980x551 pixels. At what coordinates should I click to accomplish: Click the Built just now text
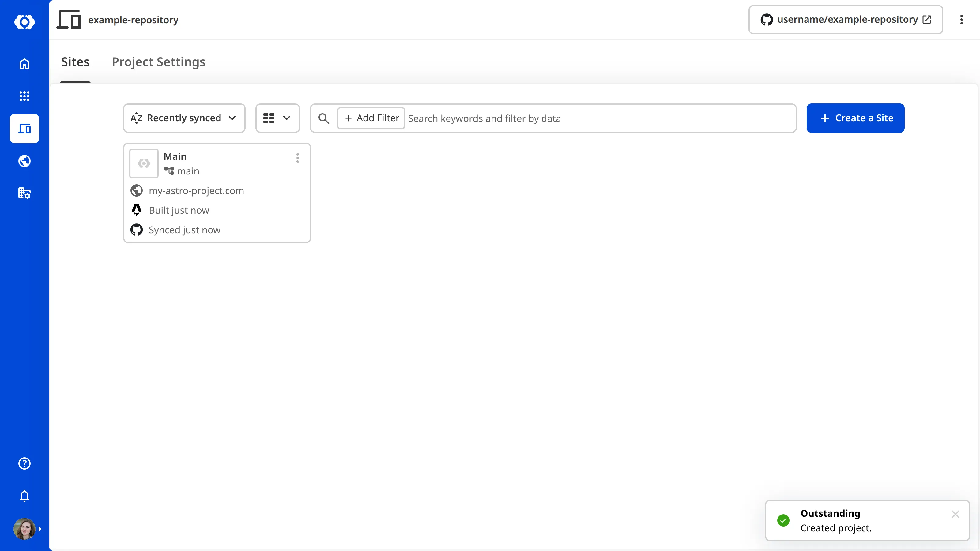coord(179,210)
